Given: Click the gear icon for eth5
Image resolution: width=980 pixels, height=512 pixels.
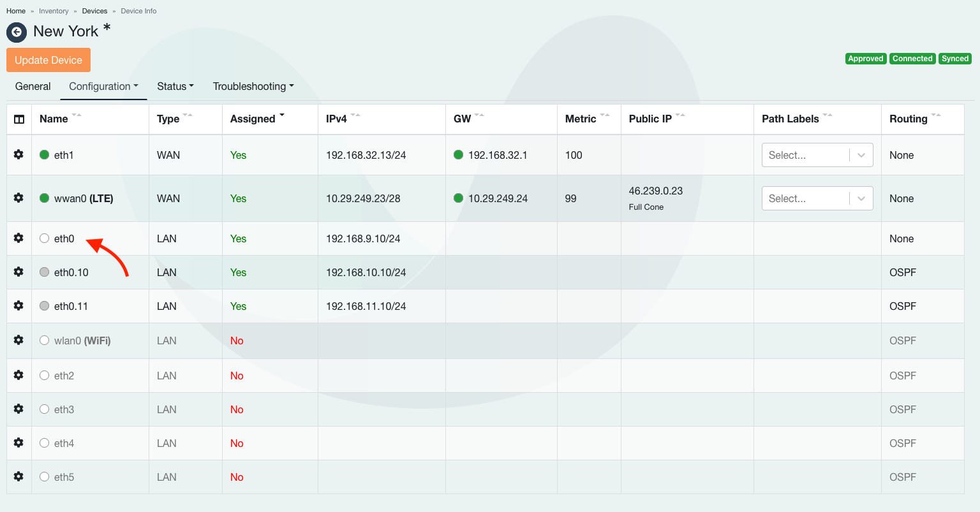Looking at the screenshot, I should [x=19, y=476].
